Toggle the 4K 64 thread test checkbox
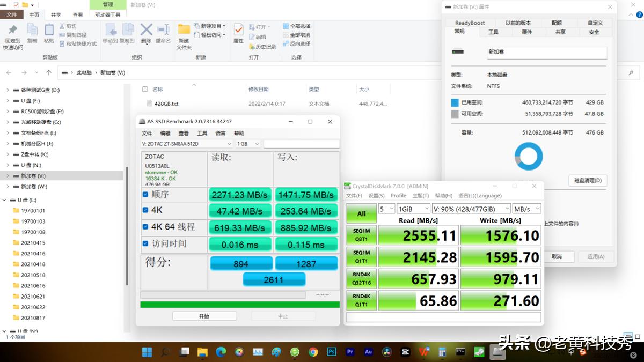The image size is (644, 362). point(145,227)
